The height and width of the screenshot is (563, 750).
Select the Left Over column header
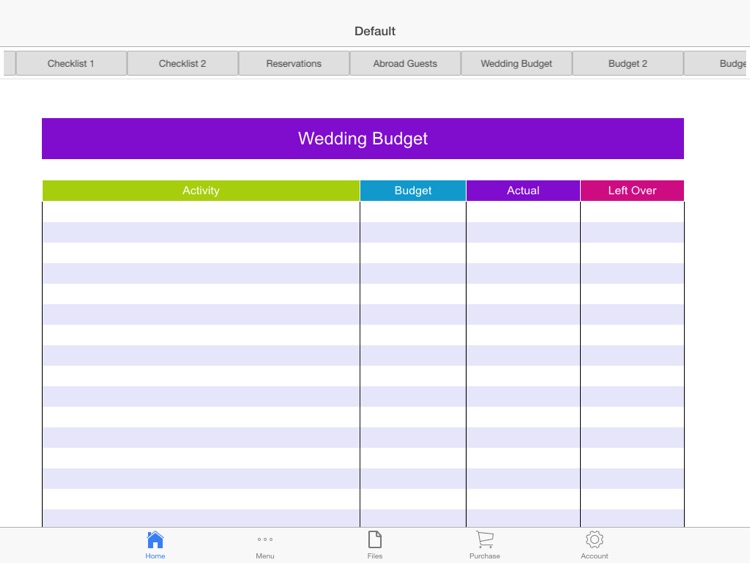pos(632,190)
